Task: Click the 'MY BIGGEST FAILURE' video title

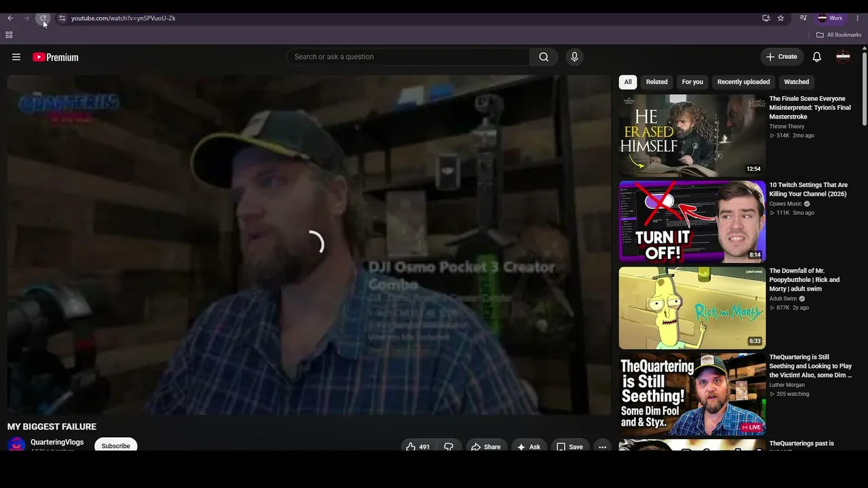Action: 52,427
